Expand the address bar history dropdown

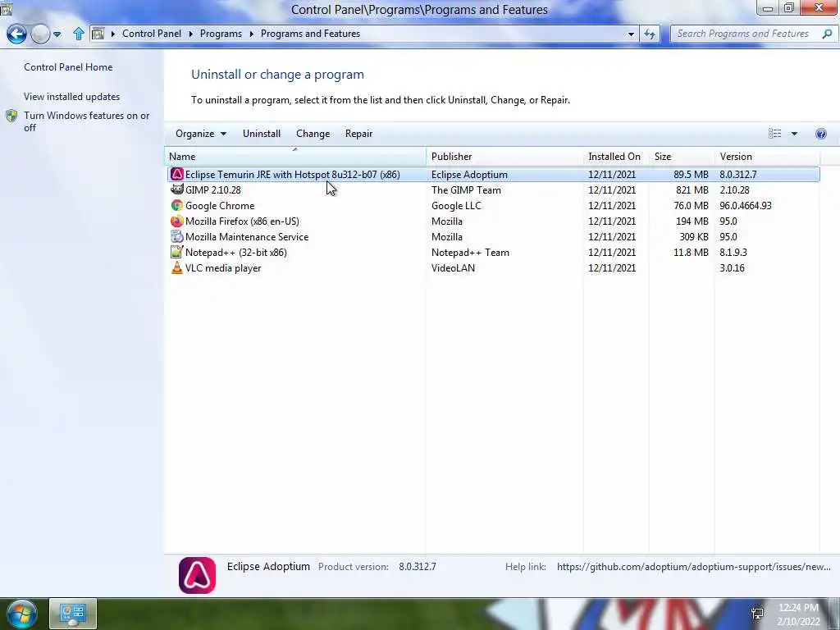coord(631,34)
